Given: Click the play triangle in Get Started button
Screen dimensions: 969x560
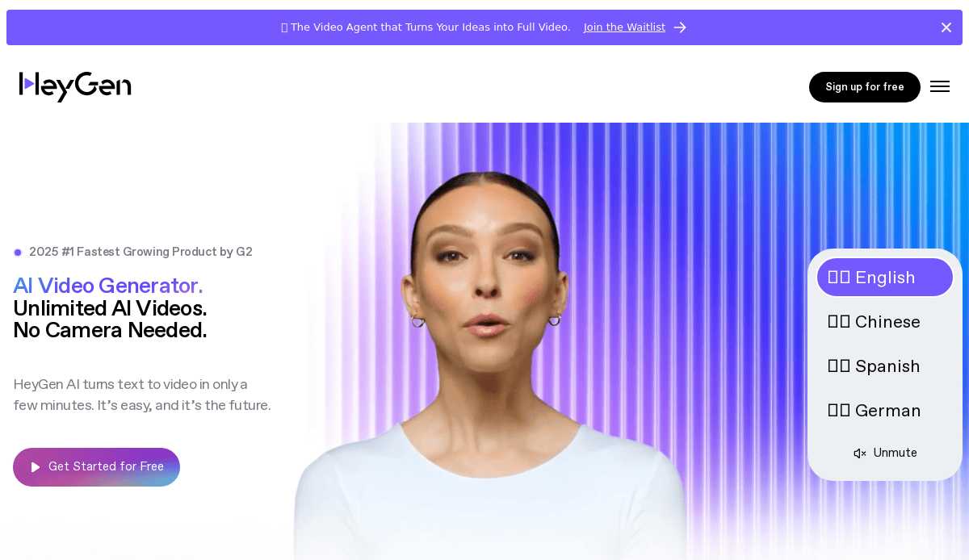Looking at the screenshot, I should click(36, 467).
